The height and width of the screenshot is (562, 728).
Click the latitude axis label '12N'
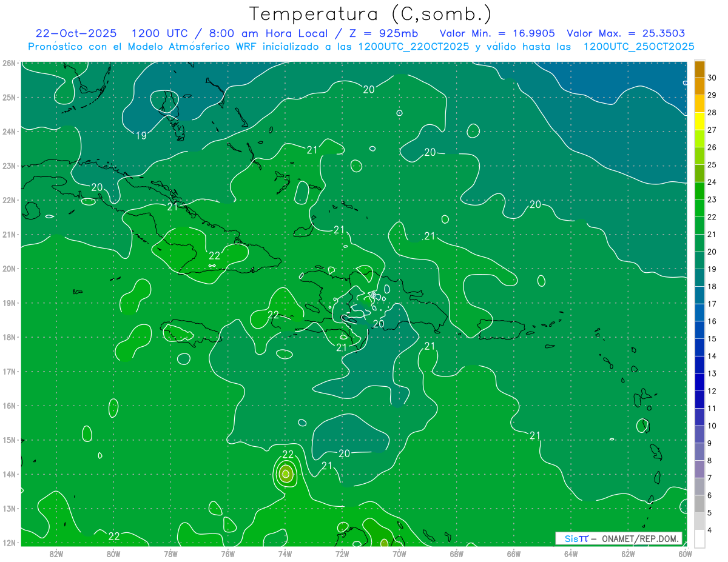tap(9, 542)
